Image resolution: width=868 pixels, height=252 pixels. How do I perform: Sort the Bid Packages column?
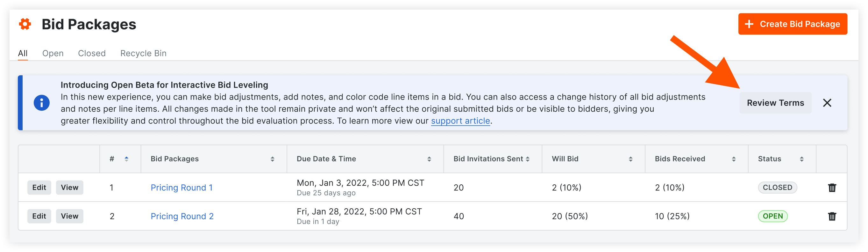click(272, 159)
